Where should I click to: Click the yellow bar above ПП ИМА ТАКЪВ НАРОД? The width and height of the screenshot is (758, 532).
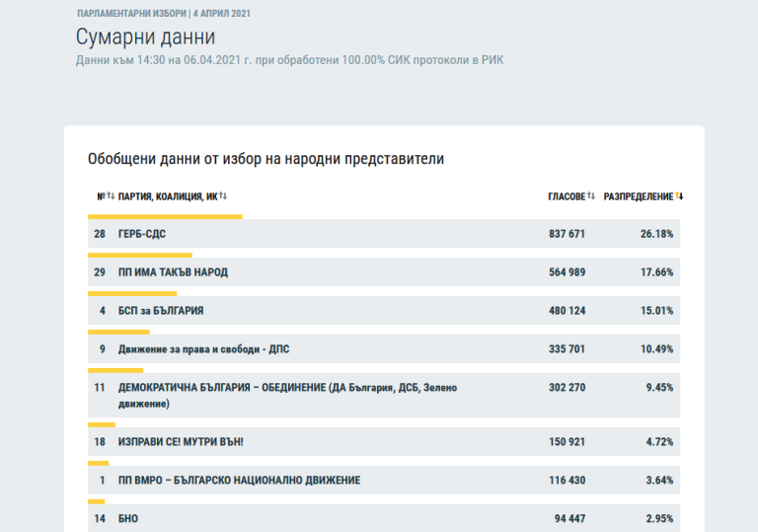140,255
